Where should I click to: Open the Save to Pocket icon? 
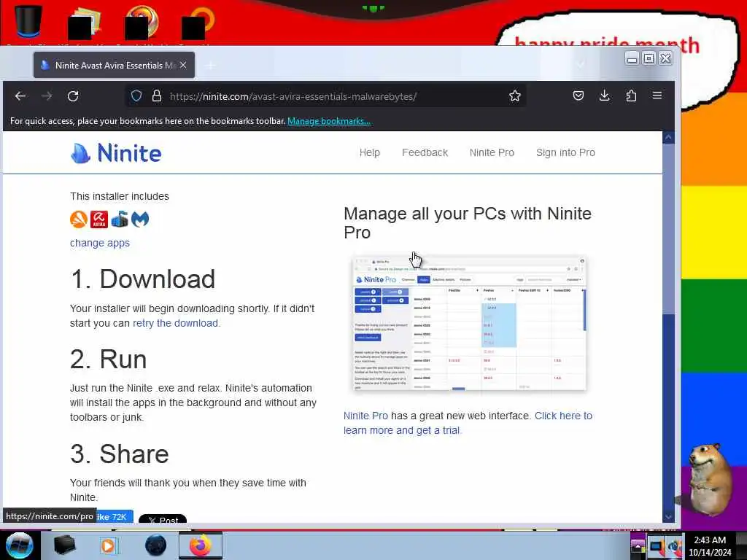578,96
